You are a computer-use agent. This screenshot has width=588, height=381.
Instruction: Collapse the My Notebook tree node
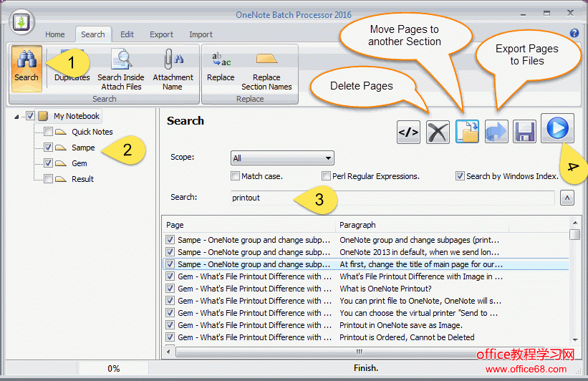[x=16, y=117]
